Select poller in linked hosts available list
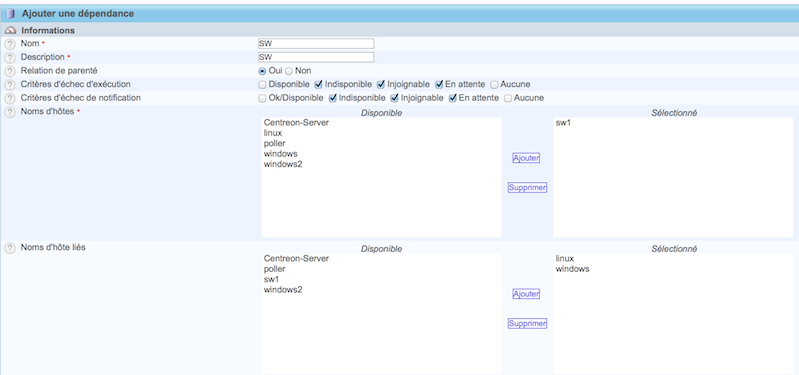Image resolution: width=799 pixels, height=375 pixels. click(x=274, y=269)
